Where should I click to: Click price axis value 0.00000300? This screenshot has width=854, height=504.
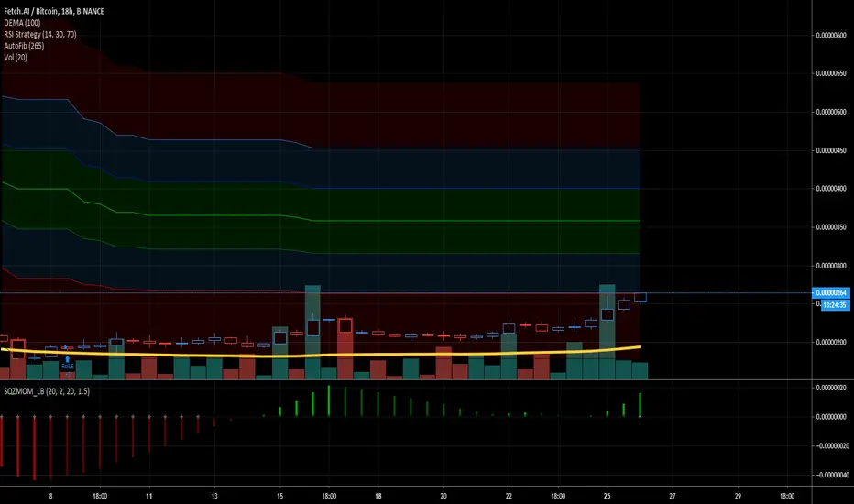click(831, 266)
